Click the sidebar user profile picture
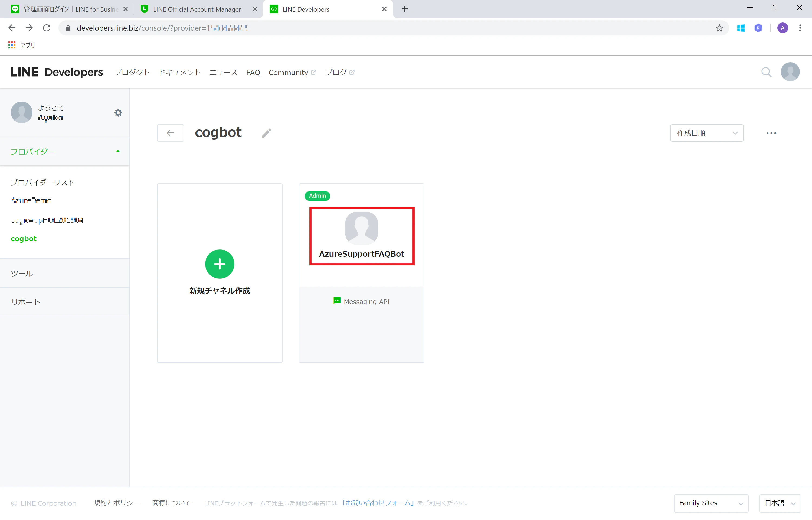The height and width of the screenshot is (520, 812). point(22,112)
